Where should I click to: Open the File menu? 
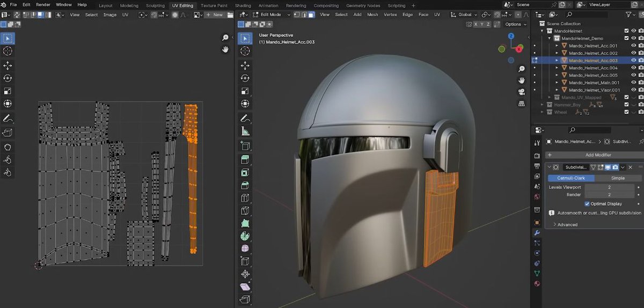coord(13,4)
